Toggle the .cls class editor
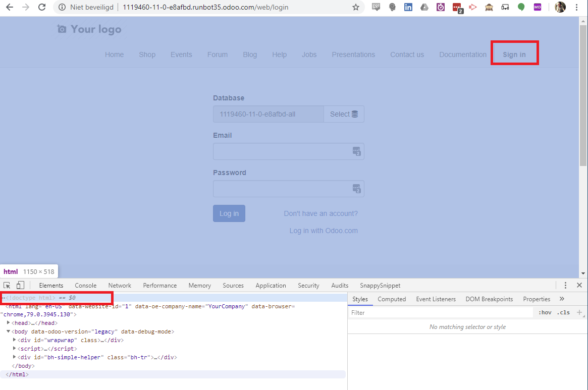Image resolution: width=588 pixels, height=390 pixels. tap(563, 312)
